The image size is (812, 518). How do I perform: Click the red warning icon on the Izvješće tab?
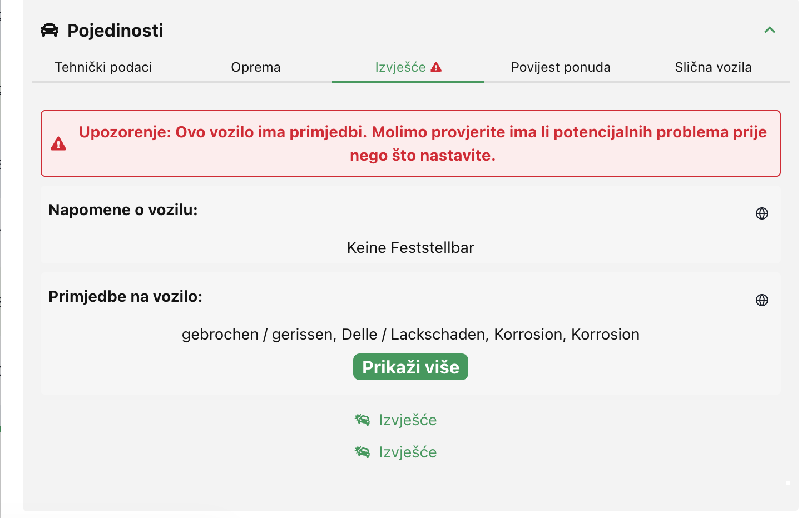pos(437,67)
